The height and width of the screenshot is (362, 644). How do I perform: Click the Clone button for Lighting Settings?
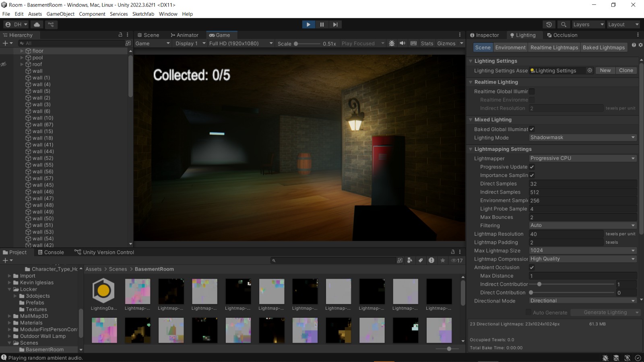(x=626, y=70)
